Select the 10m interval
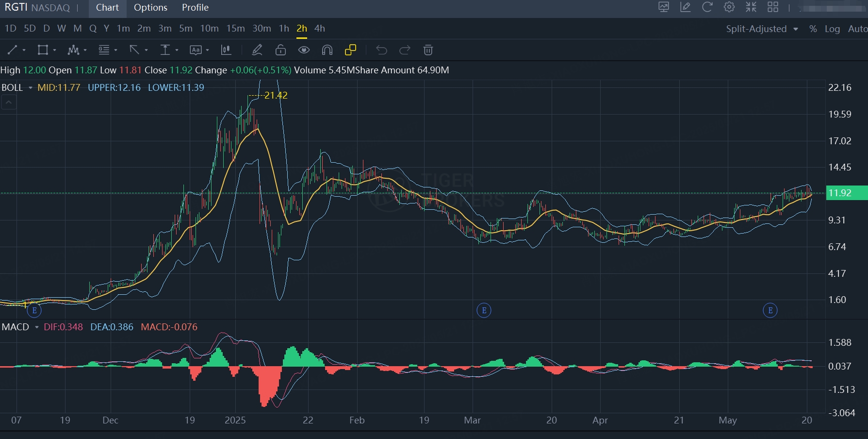 [x=209, y=29]
